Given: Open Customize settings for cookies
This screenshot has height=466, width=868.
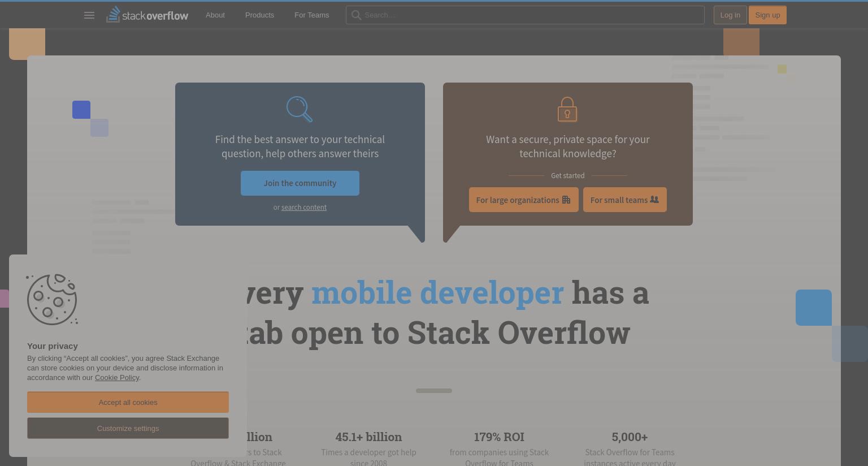Looking at the screenshot, I should 128,428.
